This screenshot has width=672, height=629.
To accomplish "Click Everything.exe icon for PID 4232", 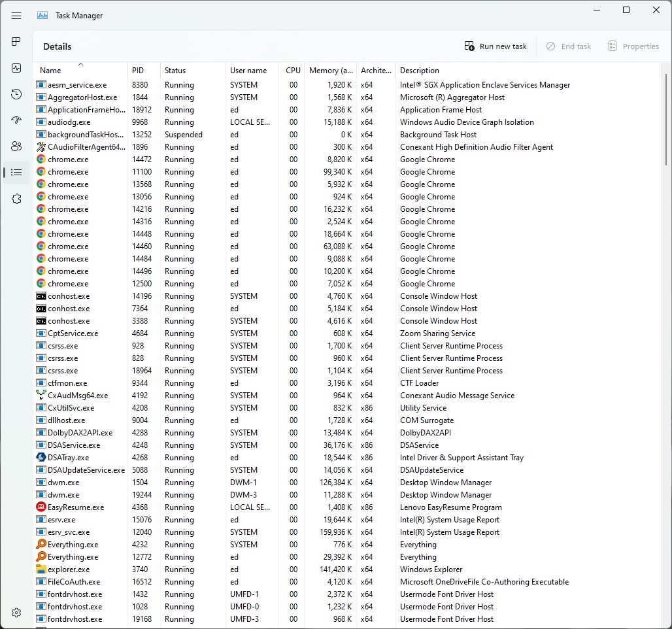I will pos(41,545).
